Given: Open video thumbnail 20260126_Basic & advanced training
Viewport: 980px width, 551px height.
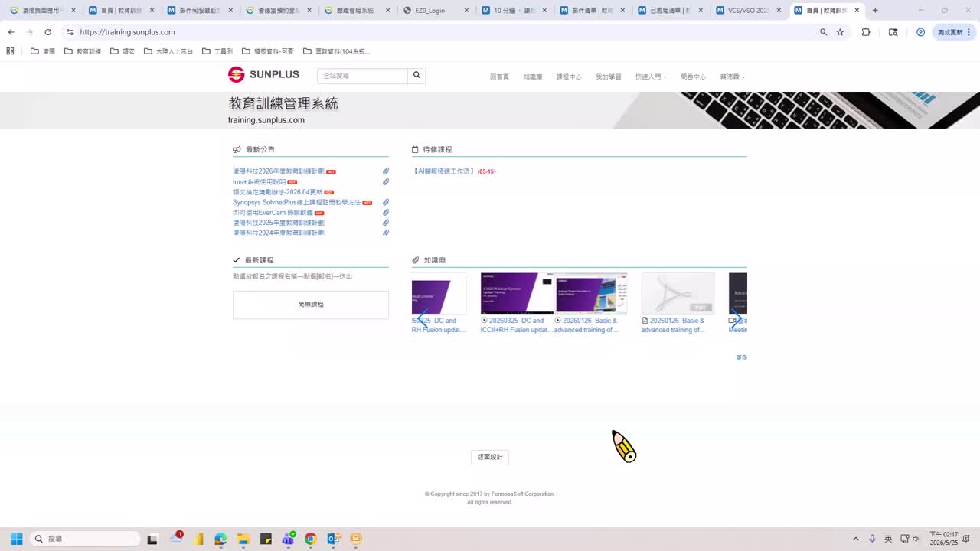Looking at the screenshot, I should click(590, 294).
